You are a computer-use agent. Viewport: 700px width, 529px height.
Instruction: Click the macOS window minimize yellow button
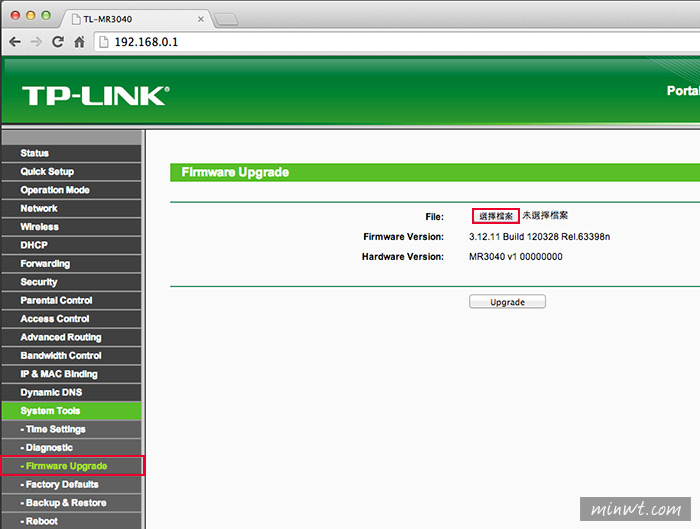30,16
